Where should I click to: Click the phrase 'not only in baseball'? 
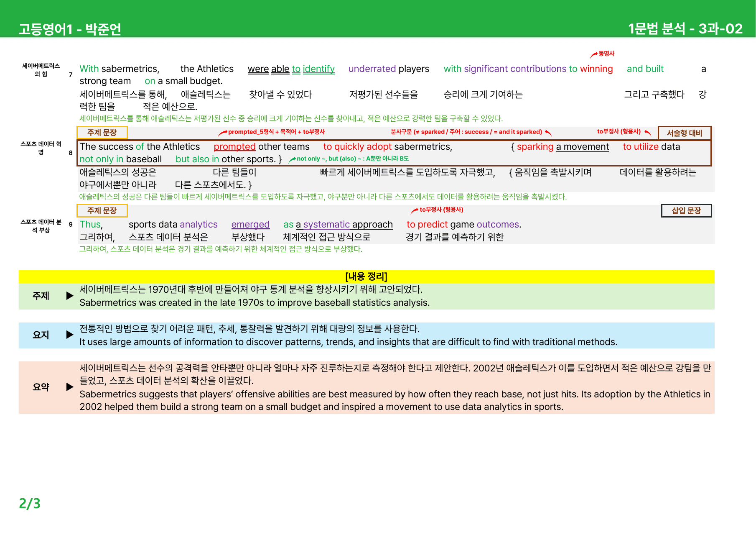point(120,159)
